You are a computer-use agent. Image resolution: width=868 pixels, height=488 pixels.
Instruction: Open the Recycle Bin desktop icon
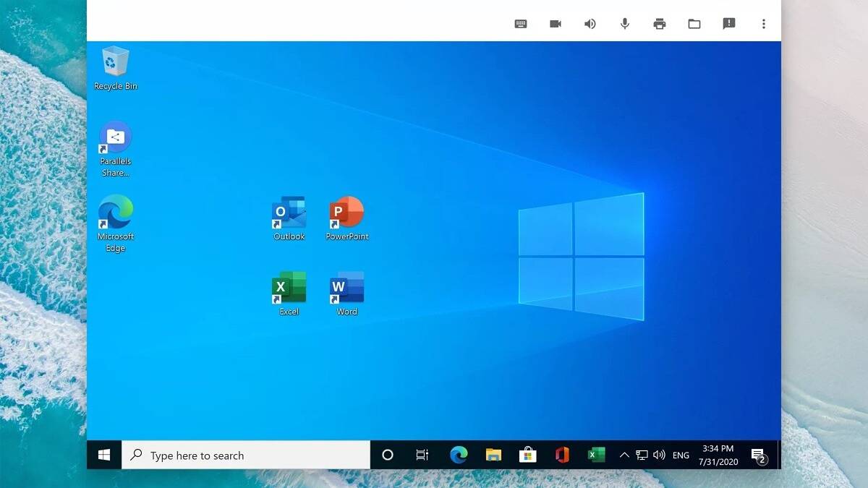point(116,68)
